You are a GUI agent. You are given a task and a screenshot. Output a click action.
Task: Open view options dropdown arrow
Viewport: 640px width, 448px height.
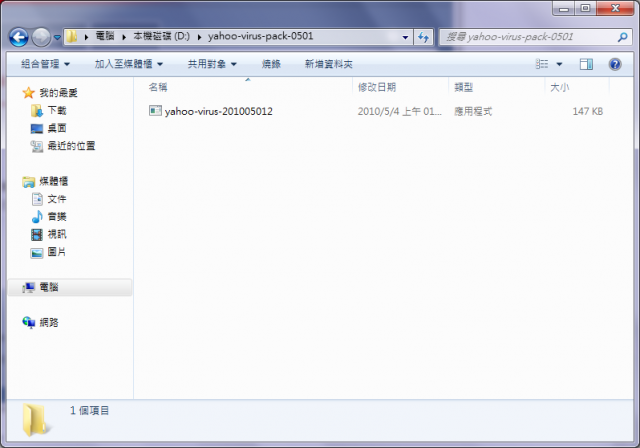[559, 64]
